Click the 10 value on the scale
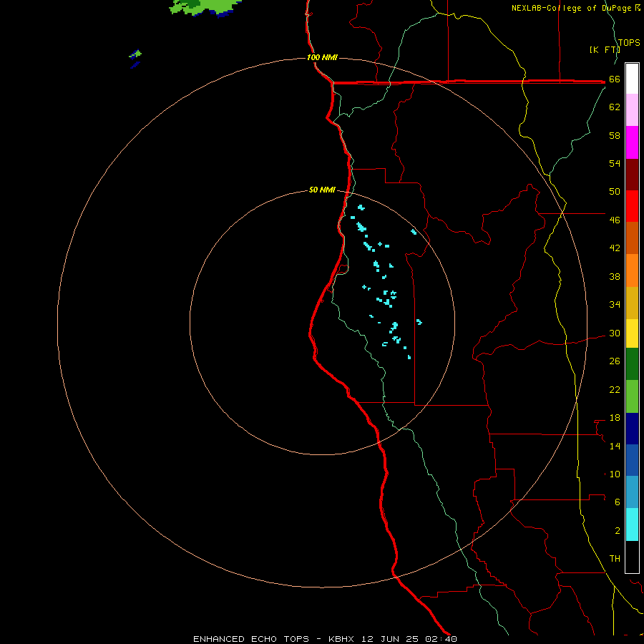This screenshot has height=644, width=644. [x=615, y=474]
